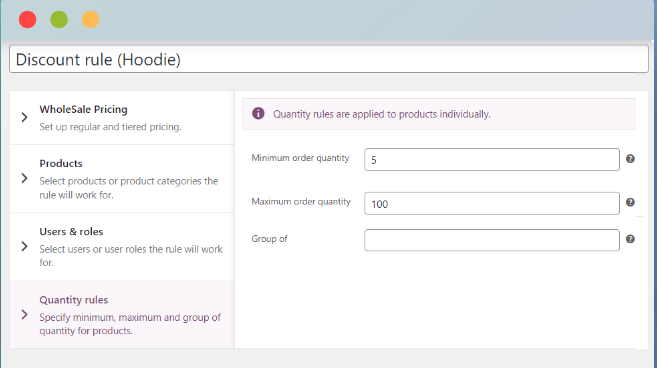Click 'Select users or user roles' description

131,256
